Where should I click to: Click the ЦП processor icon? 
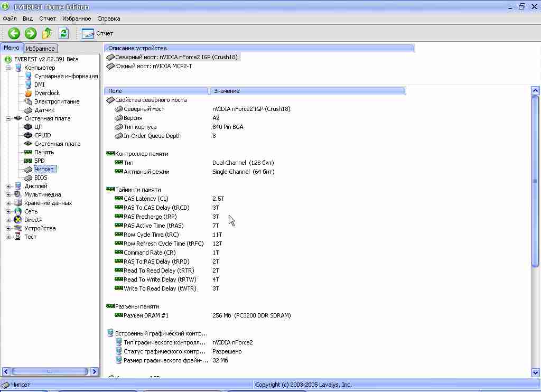28,127
